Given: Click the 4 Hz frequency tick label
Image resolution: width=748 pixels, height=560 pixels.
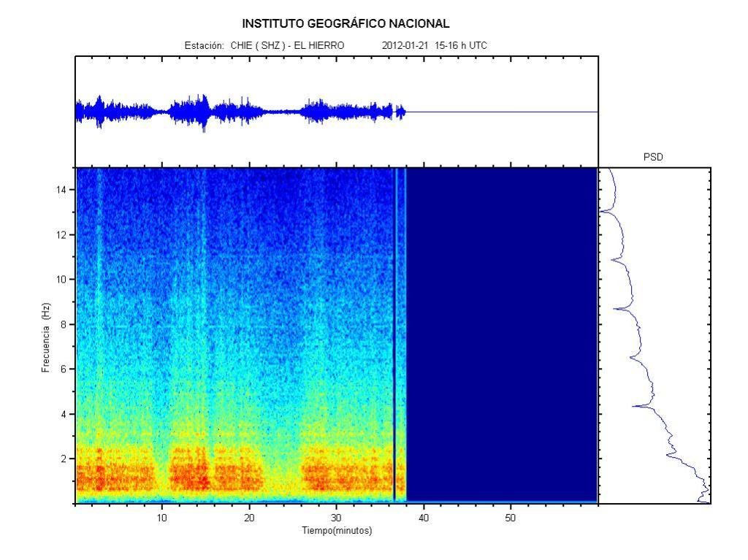Looking at the screenshot, I should point(64,414).
